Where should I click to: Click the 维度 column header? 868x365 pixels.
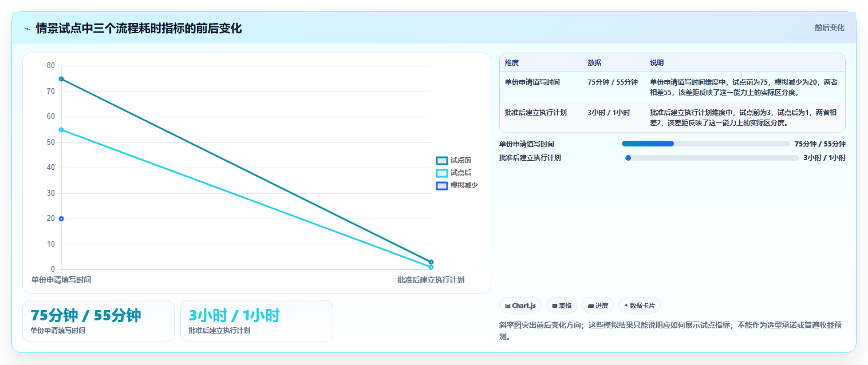(x=512, y=63)
